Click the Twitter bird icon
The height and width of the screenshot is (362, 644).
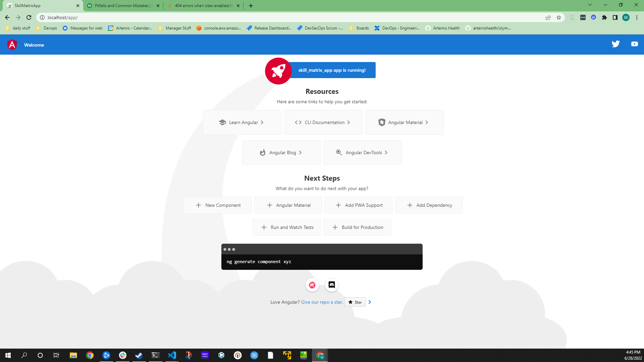tap(615, 44)
